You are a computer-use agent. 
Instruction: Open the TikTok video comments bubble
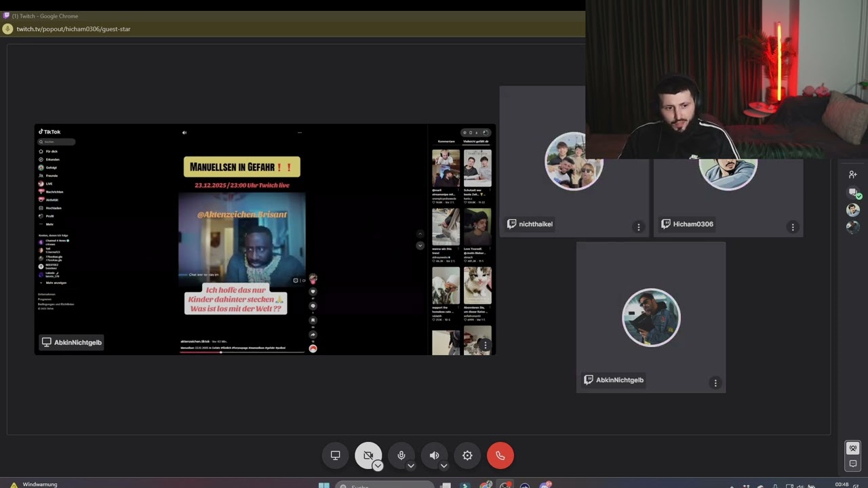pos(313,306)
